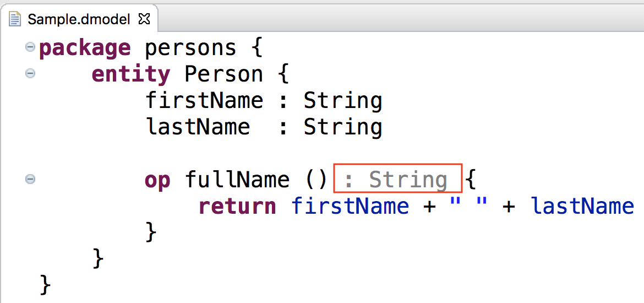Click the Person entity name
The width and height of the screenshot is (644, 303).
coord(223,74)
